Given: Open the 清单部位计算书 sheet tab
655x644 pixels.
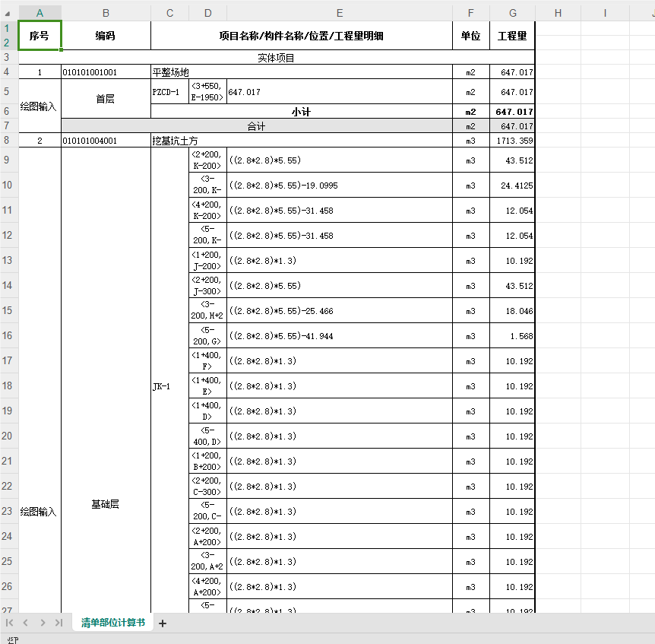Looking at the screenshot, I should [112, 622].
